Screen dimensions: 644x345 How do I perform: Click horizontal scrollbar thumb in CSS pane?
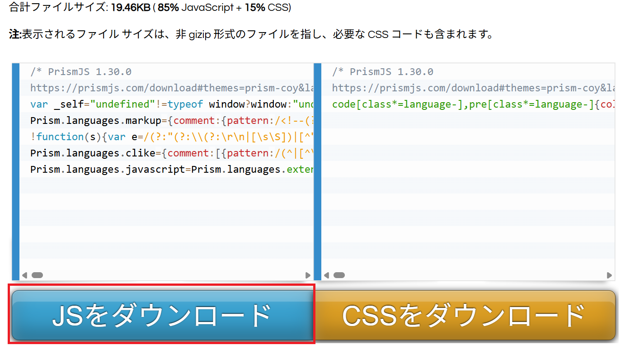point(339,275)
